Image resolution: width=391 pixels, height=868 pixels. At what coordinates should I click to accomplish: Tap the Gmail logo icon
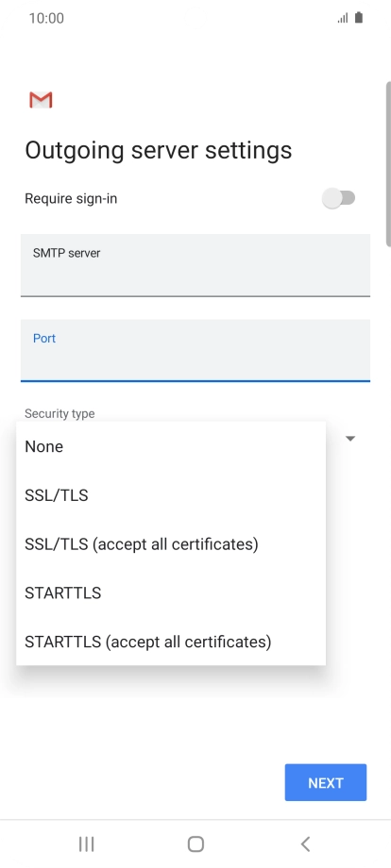point(41,100)
